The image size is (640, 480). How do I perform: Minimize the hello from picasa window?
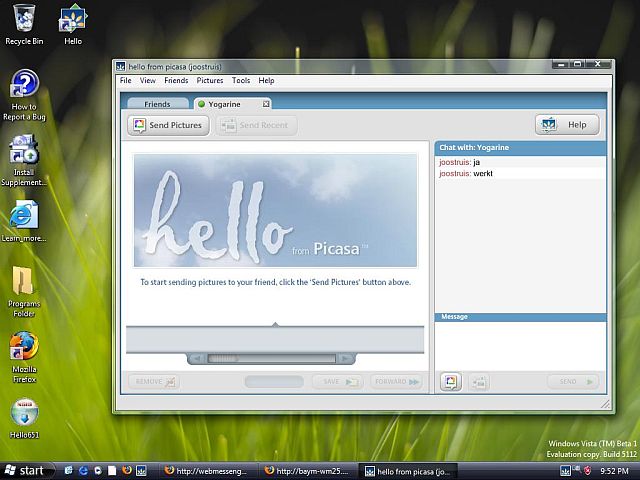coord(561,64)
